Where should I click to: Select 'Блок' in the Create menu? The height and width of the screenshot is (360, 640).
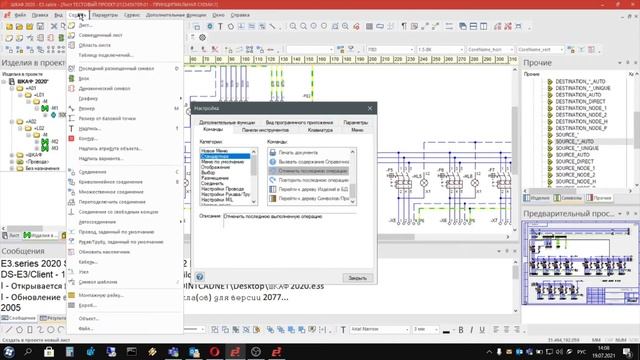click(x=84, y=78)
